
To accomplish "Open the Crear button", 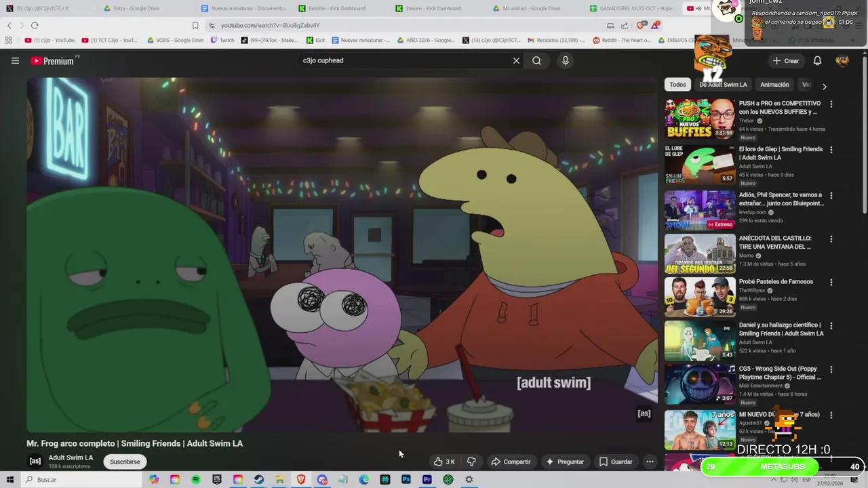I will click(x=785, y=61).
